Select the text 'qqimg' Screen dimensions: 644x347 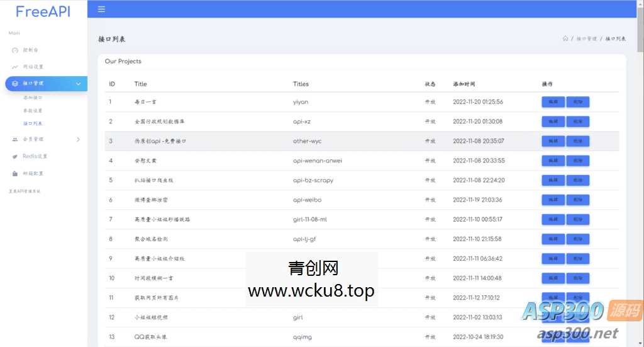pyautogui.click(x=303, y=337)
